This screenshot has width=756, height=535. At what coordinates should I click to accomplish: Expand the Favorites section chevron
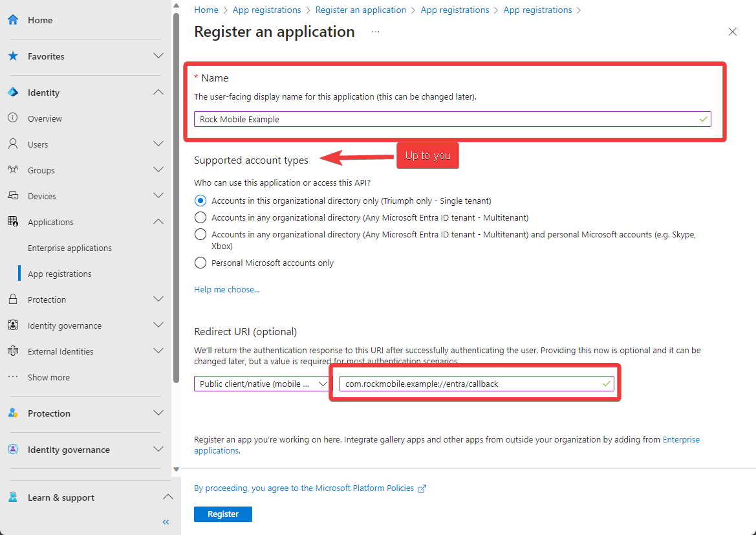[x=158, y=56]
